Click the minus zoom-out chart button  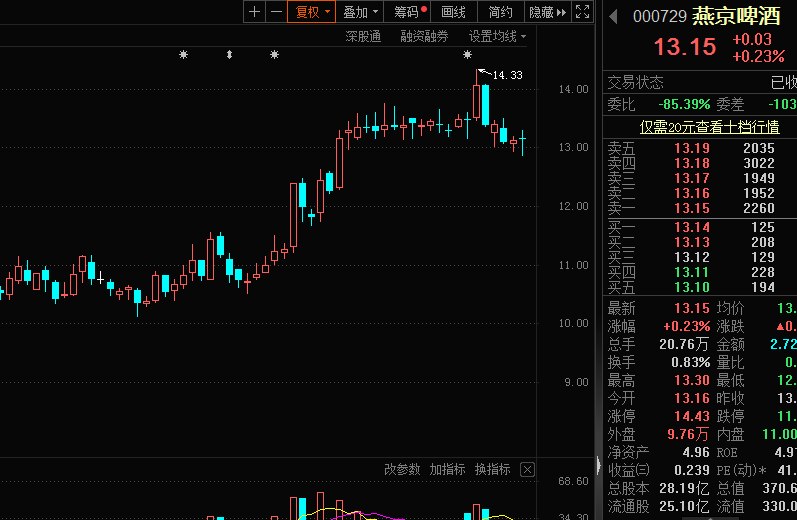tap(274, 12)
